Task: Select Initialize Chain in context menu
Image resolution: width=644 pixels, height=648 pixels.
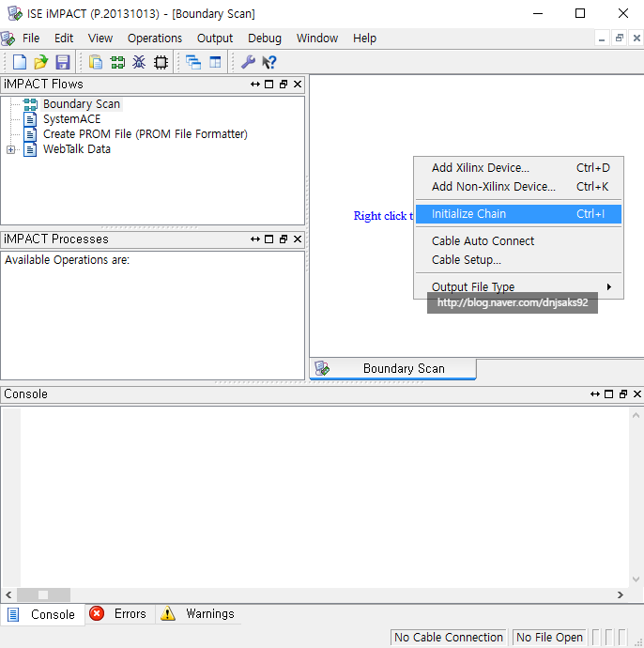Action: [518, 214]
